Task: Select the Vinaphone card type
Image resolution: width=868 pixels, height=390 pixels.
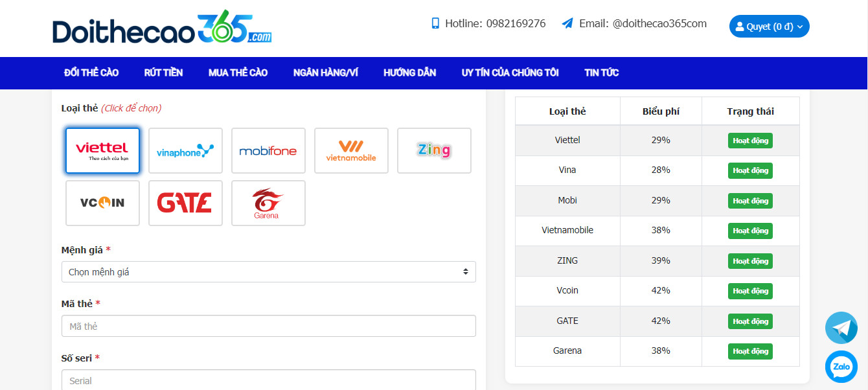Action: [185, 150]
